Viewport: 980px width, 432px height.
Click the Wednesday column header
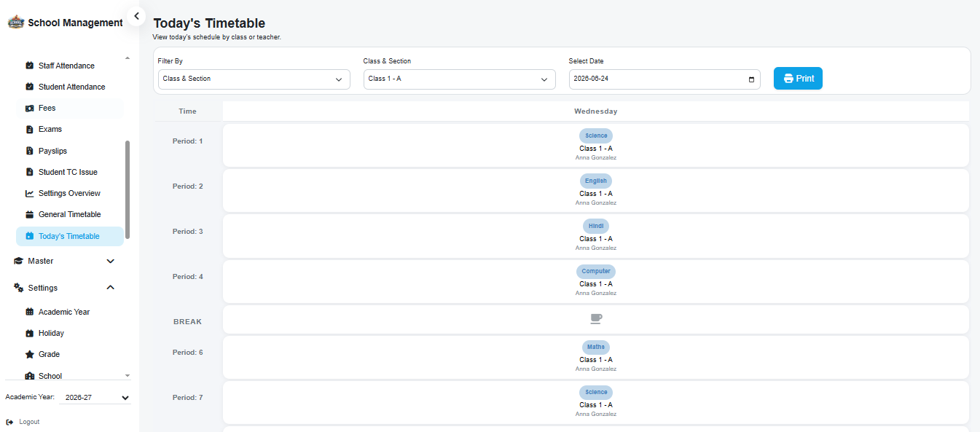pos(596,111)
